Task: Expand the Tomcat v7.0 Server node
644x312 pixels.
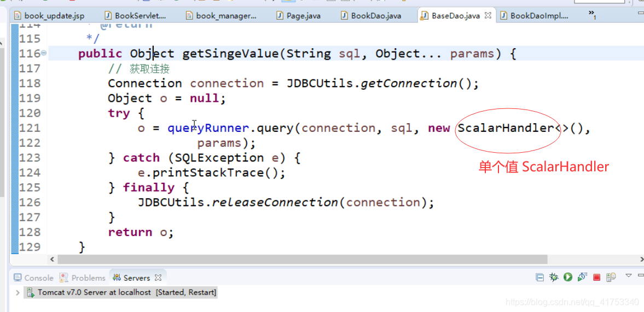Action: click(x=18, y=293)
